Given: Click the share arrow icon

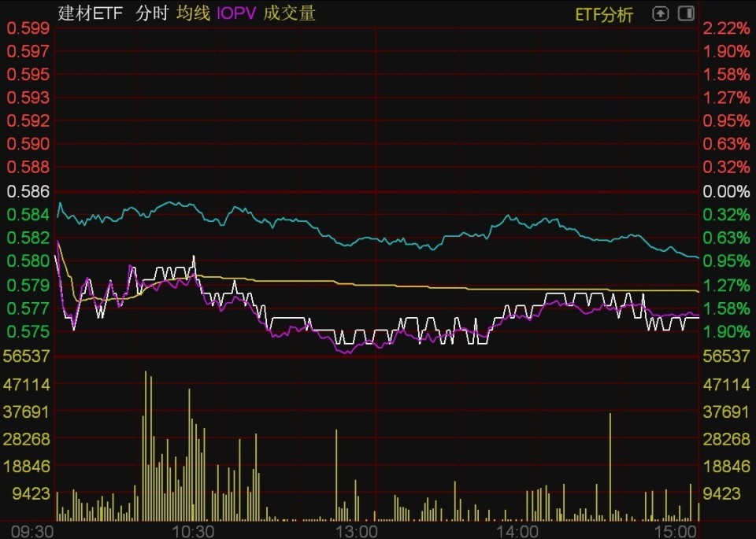Looking at the screenshot, I should (x=660, y=14).
